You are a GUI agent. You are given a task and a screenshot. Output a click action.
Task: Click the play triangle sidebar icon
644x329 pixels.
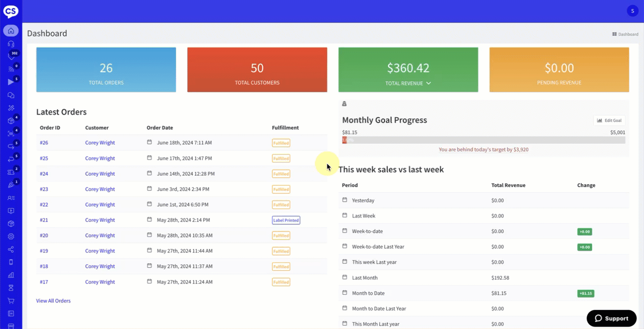(x=11, y=82)
